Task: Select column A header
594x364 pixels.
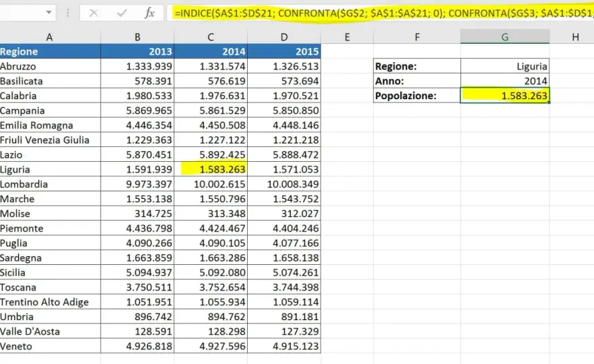Action: point(49,36)
